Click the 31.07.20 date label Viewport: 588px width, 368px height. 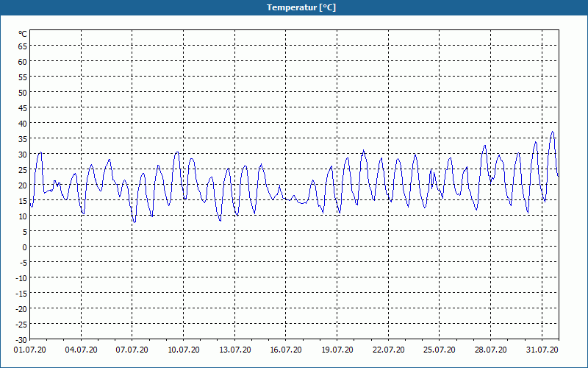coord(542,350)
